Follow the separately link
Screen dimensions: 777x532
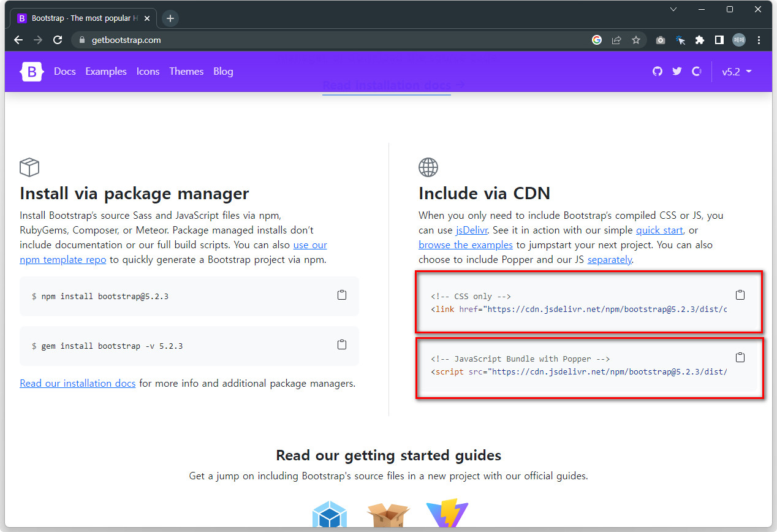609,259
